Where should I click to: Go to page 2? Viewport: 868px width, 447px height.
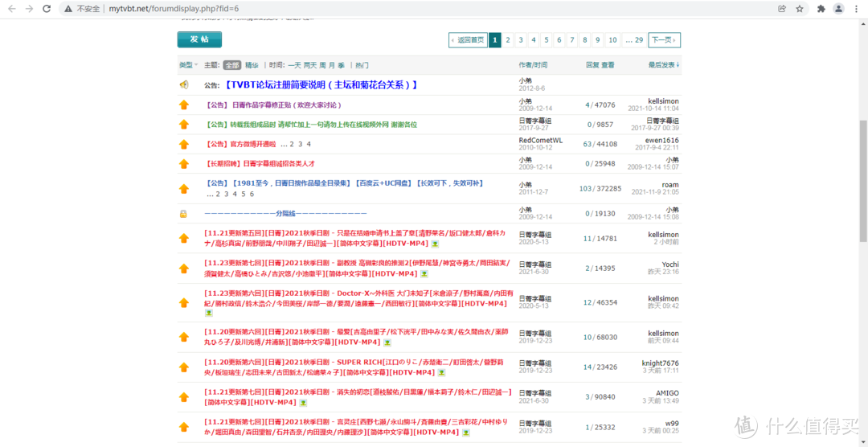[508, 40]
